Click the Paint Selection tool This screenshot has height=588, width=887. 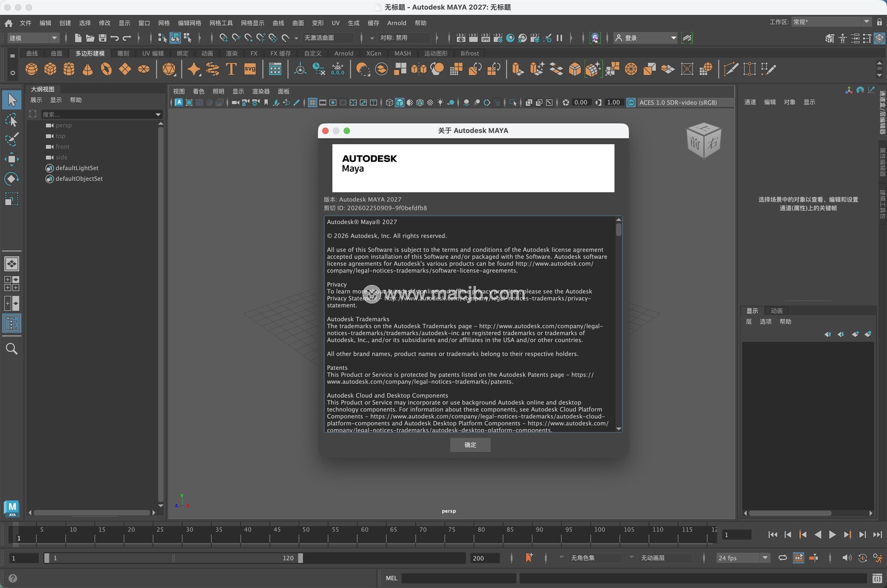(x=12, y=139)
